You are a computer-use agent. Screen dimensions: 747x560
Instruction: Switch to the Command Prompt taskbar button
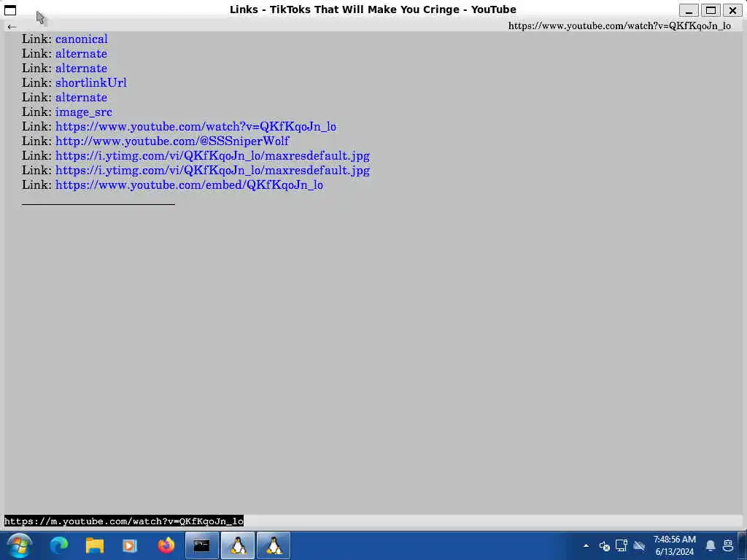tap(202, 545)
